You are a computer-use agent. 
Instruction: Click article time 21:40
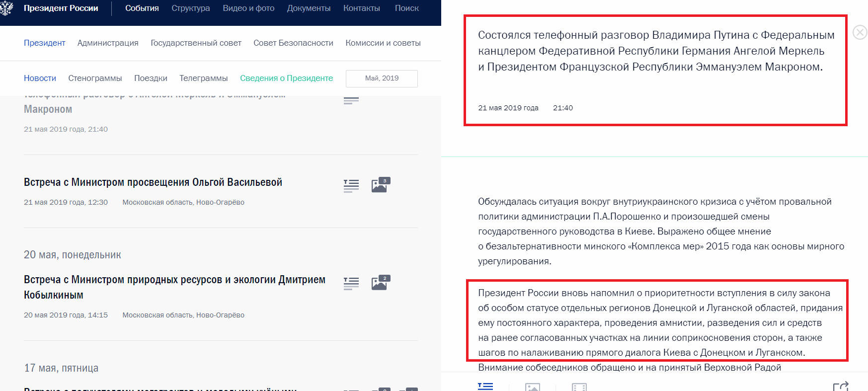click(x=563, y=108)
